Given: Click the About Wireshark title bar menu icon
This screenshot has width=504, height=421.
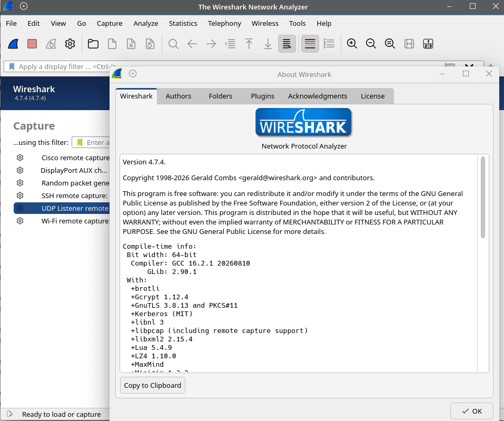Looking at the screenshot, I should pyautogui.click(x=133, y=74).
